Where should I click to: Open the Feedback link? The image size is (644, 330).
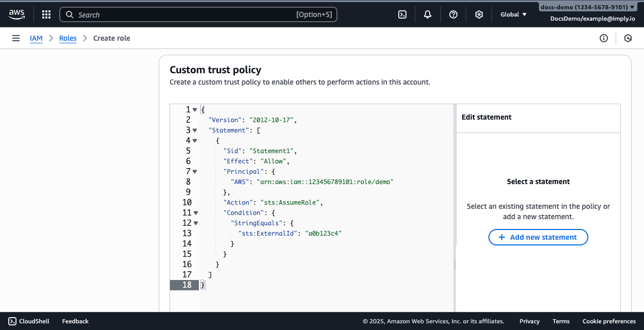pos(75,321)
